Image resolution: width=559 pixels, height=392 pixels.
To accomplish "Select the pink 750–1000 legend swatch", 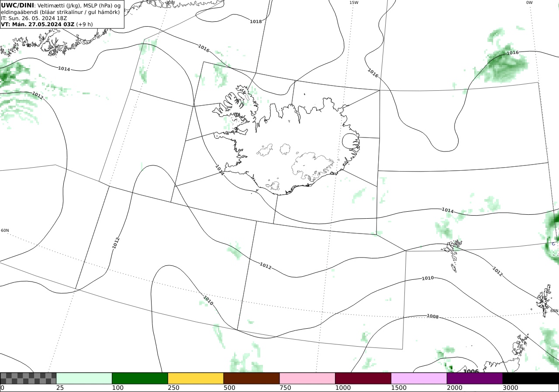I will tap(307, 378).
